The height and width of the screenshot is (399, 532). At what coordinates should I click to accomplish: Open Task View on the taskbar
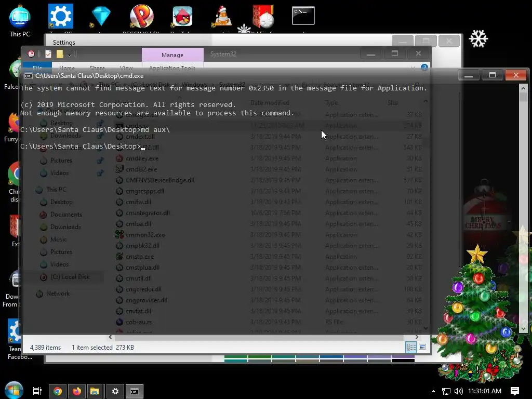click(37, 391)
